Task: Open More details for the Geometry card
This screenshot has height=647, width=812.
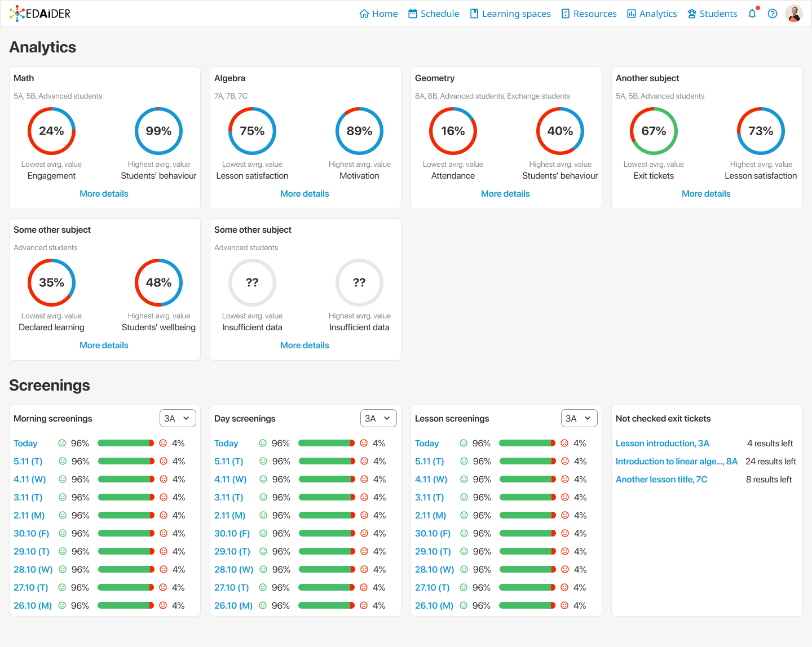Action: [505, 193]
